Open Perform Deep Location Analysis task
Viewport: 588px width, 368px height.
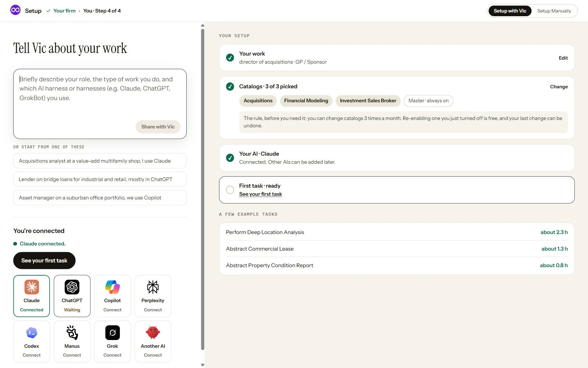397,232
